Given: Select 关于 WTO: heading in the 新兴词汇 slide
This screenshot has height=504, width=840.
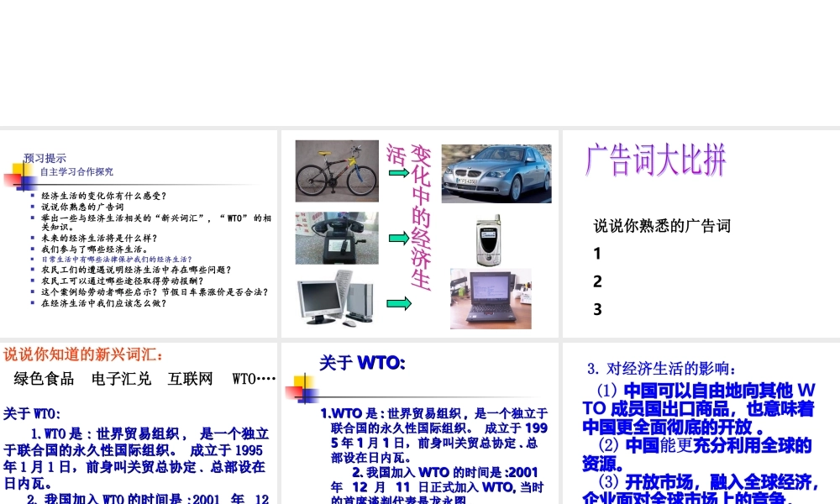Looking at the screenshot, I should tap(32, 413).
